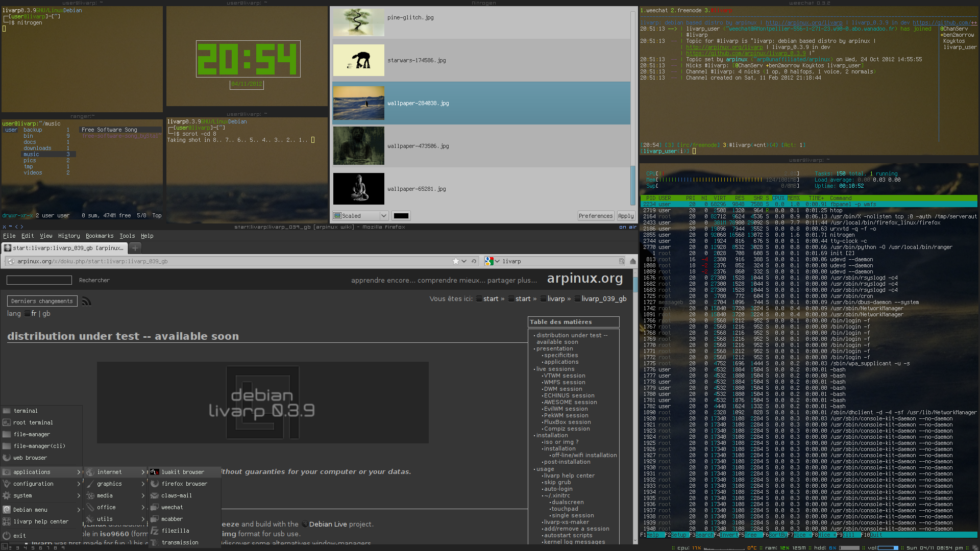The width and height of the screenshot is (980, 551).
Task: Click Rechercher search button
Action: [x=94, y=280]
